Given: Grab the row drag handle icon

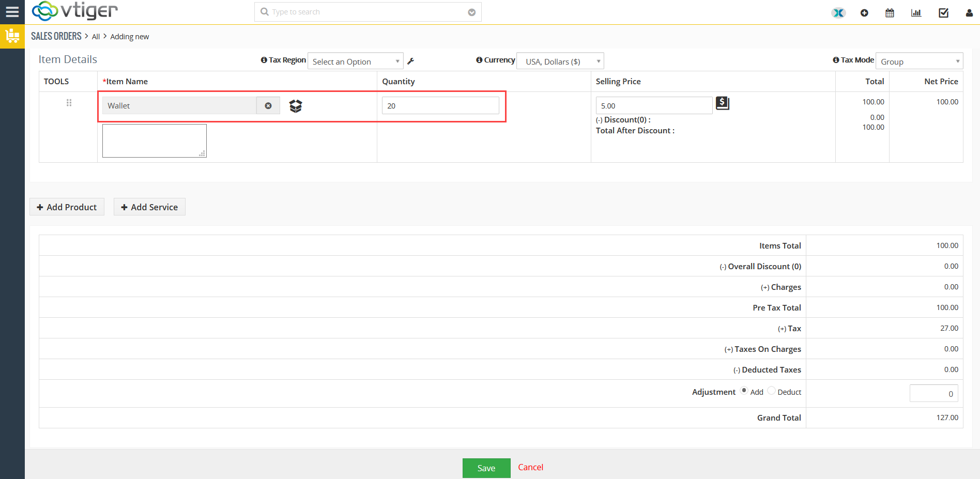Looking at the screenshot, I should (69, 103).
